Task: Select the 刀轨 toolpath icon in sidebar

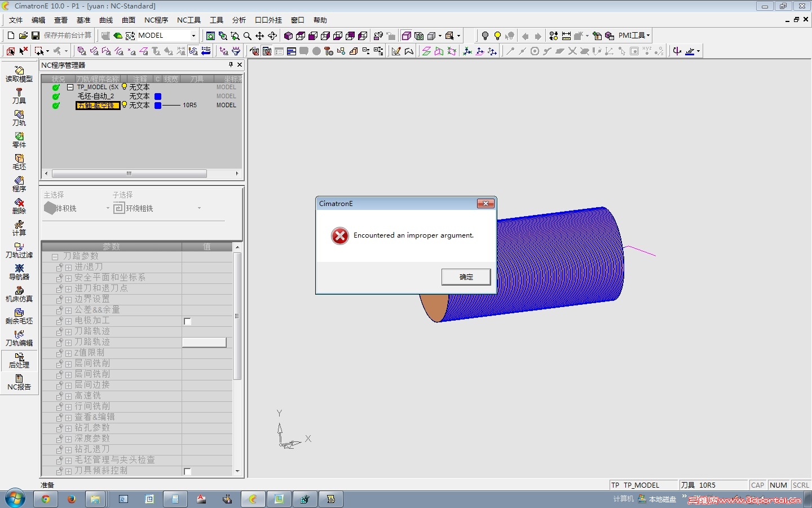Action: (19, 118)
